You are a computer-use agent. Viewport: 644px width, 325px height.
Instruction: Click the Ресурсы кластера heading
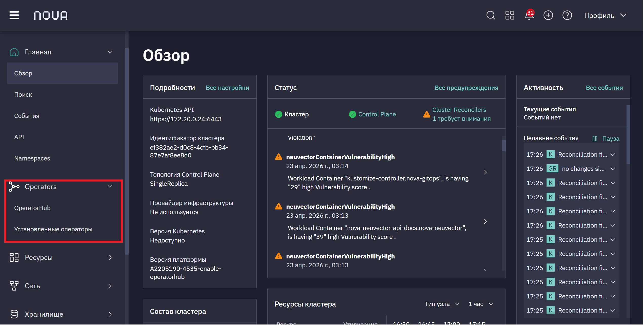pos(305,304)
